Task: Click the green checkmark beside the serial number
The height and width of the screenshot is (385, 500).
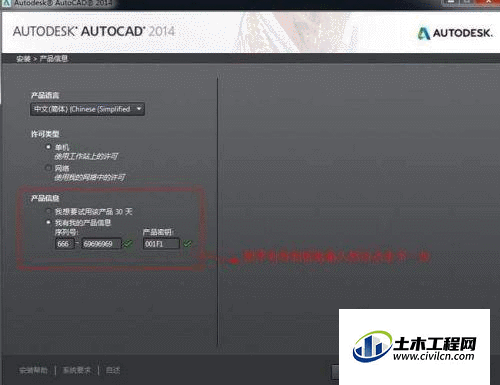Action: 128,244
